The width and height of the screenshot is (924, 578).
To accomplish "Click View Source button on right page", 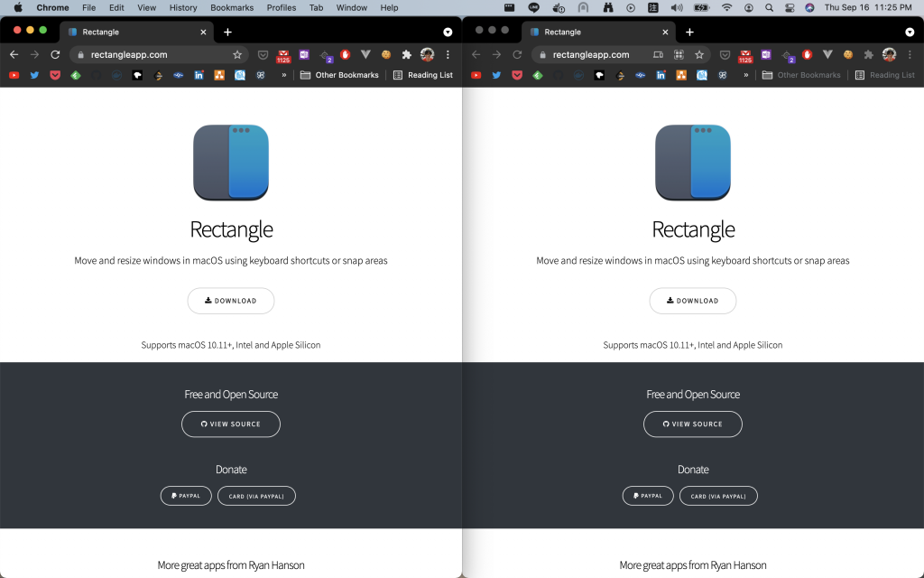I will (x=693, y=424).
